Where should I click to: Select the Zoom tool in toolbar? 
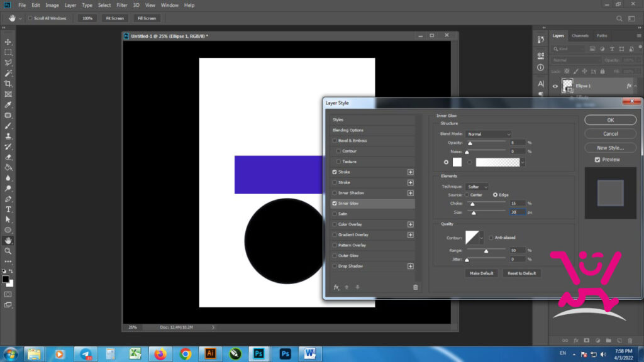tap(8, 251)
